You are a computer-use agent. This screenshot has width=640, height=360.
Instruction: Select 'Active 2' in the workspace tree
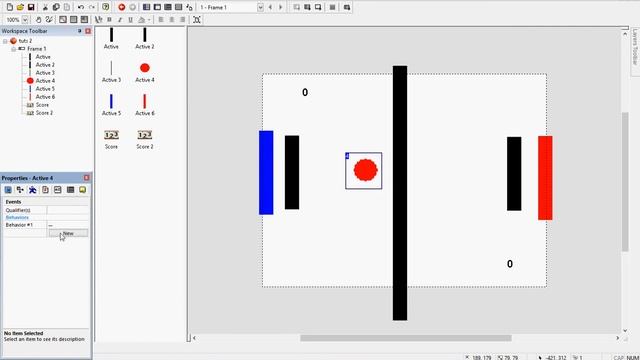click(45, 65)
